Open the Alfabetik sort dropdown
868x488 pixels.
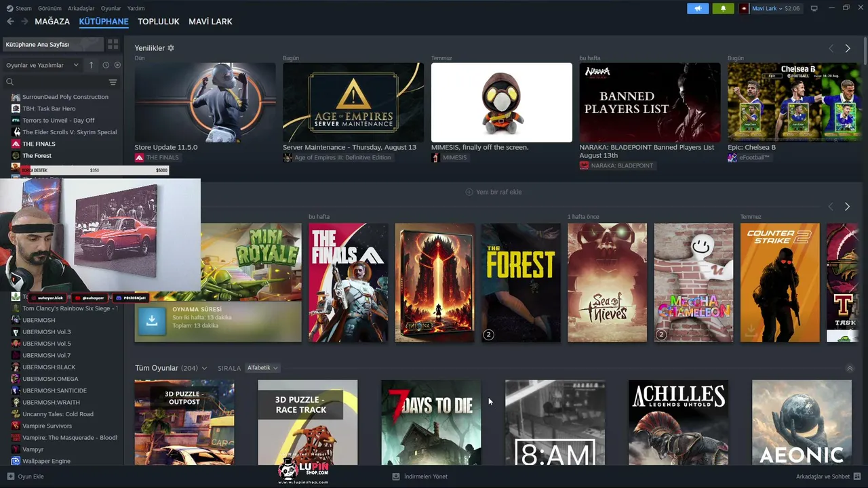click(262, 368)
